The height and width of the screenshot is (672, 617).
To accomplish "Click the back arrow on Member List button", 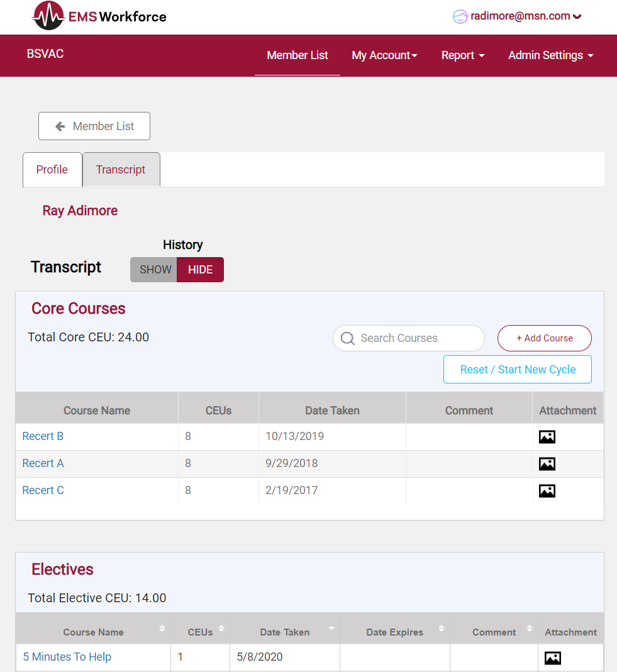I will [60, 126].
